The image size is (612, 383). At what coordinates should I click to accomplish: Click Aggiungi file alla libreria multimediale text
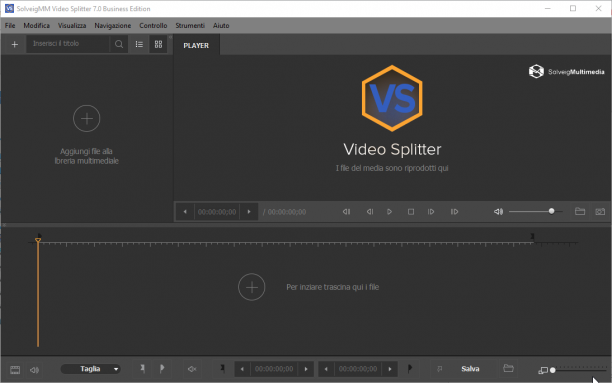coord(86,156)
